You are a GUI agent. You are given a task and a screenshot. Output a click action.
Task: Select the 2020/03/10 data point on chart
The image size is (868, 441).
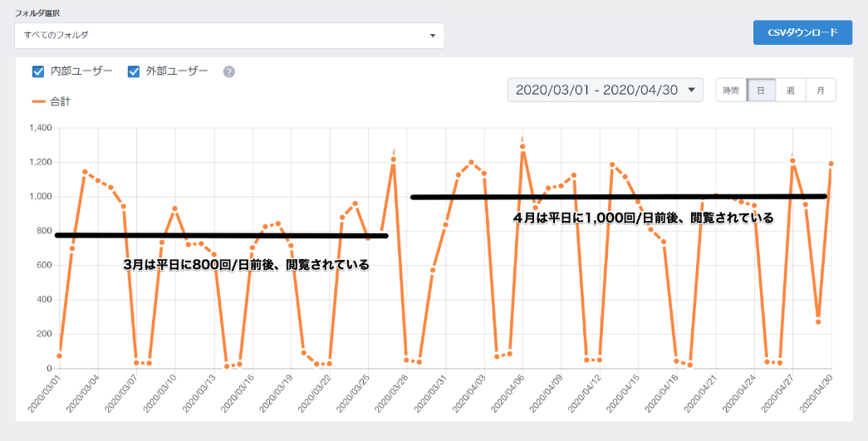[174, 208]
